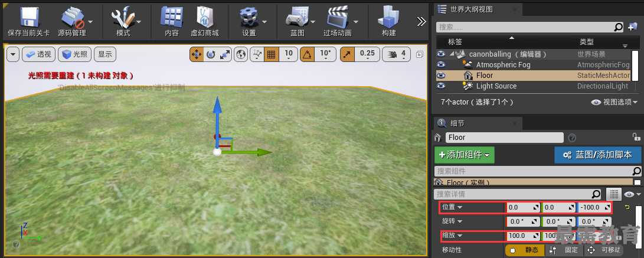
Task: Set mobility to 固定
Action: pyautogui.click(x=565, y=250)
